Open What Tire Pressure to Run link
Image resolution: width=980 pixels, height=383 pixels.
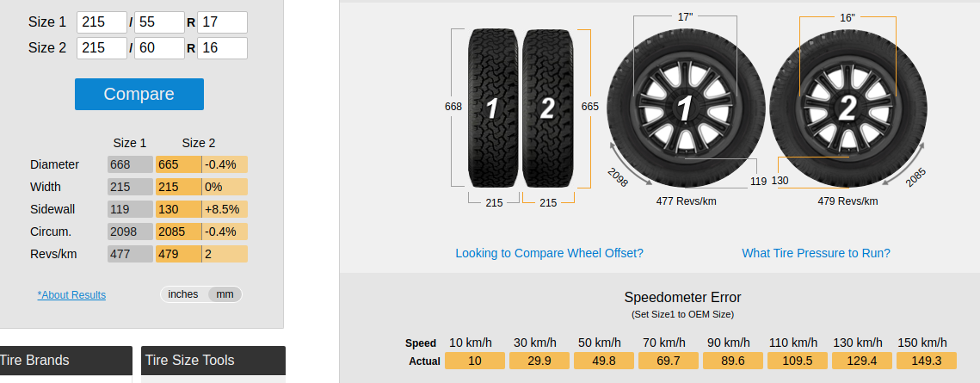tap(817, 253)
